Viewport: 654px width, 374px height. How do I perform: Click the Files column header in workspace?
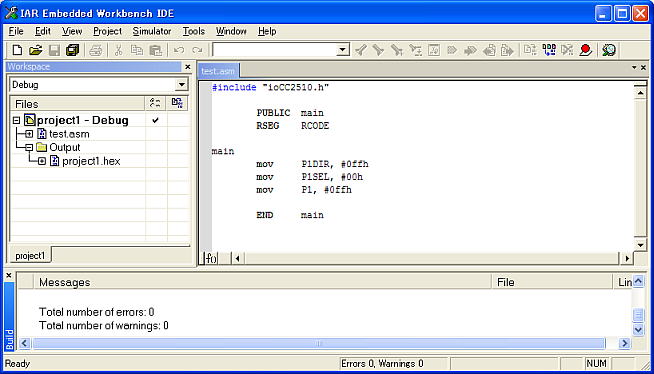click(77, 103)
